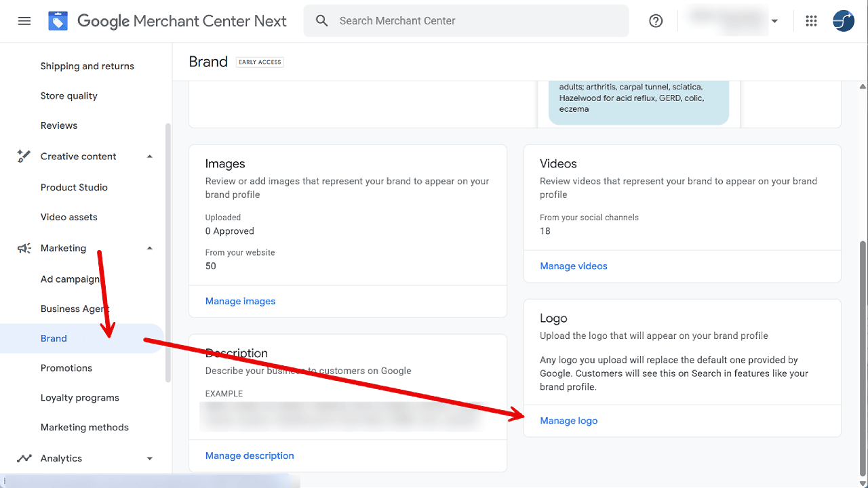Screen dimensions: 868x488
Task: Collapse the Creative content section
Action: [150, 157]
